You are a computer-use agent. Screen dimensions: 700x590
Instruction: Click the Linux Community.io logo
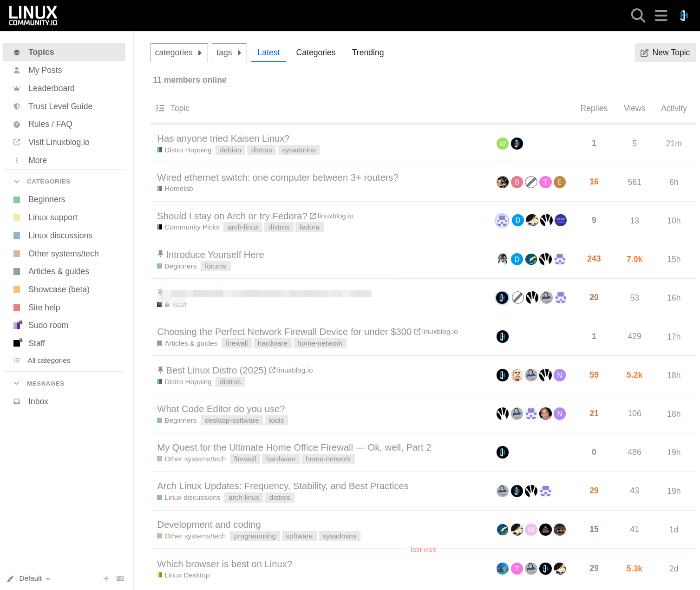[x=33, y=15]
